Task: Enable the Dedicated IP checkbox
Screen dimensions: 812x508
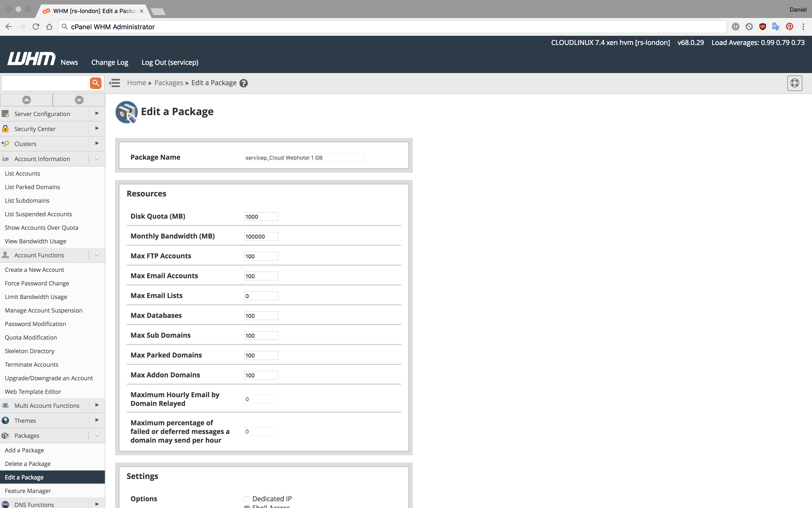Action: coord(247,499)
